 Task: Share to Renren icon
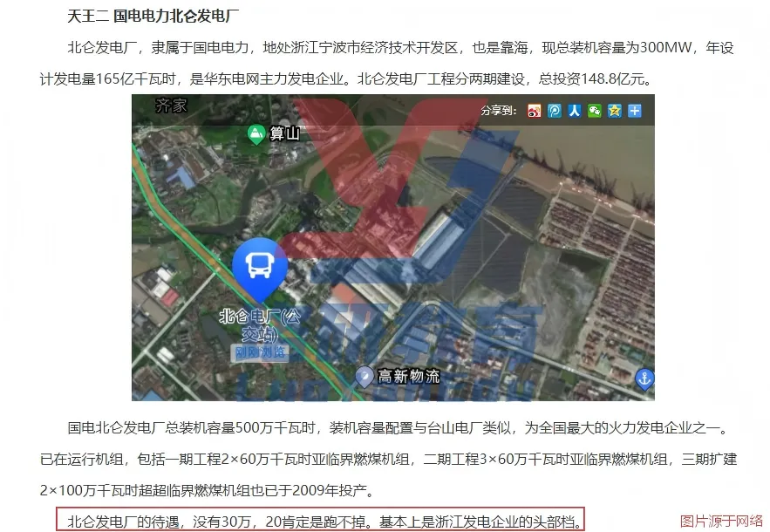[x=575, y=111]
